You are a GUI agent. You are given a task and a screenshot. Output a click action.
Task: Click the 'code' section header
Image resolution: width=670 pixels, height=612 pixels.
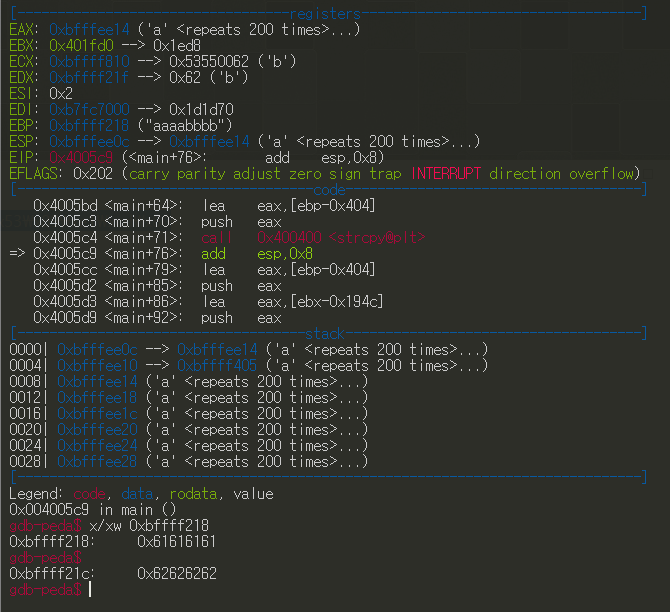pos(329,189)
